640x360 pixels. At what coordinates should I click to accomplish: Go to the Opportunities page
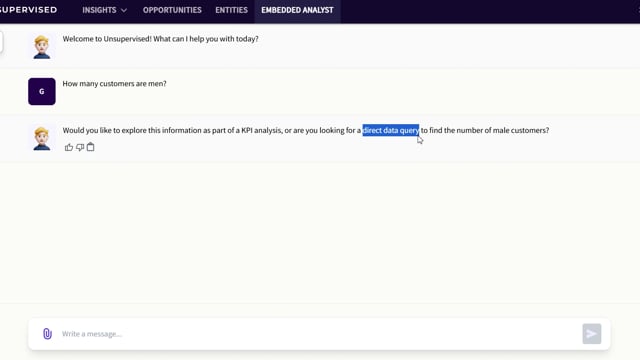(172, 10)
